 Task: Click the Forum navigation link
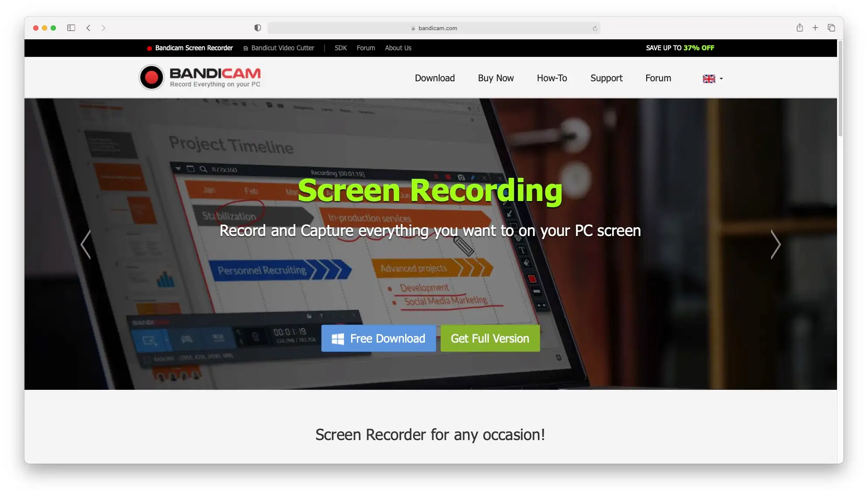point(658,78)
